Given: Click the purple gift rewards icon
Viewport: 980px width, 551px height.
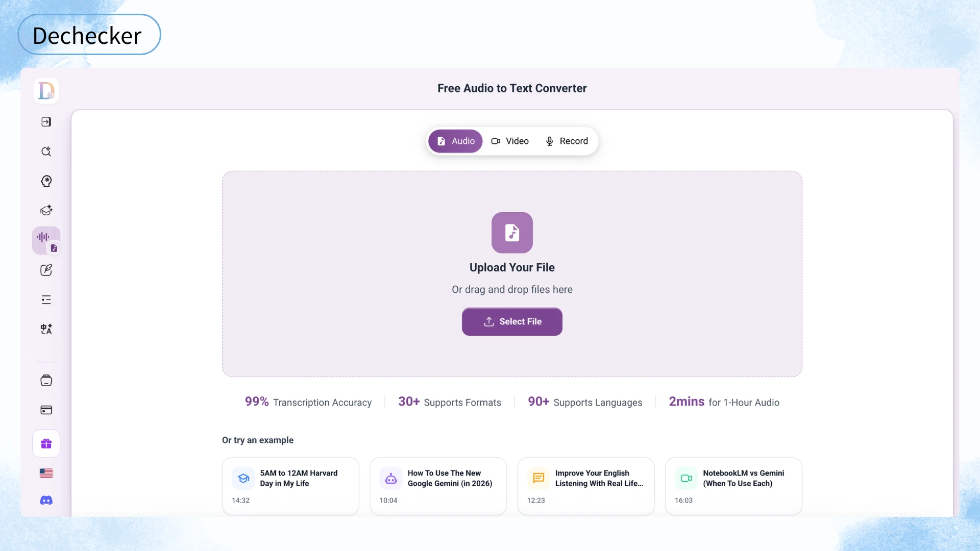Looking at the screenshot, I should click(x=46, y=443).
